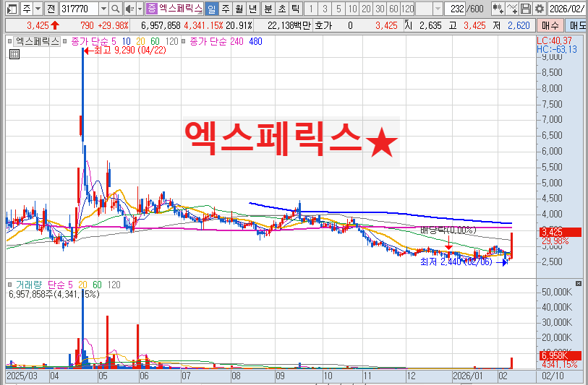Image resolution: width=588 pixels, height=385 pixels.
Task: Select interval button 20
Action: tap(366, 9)
